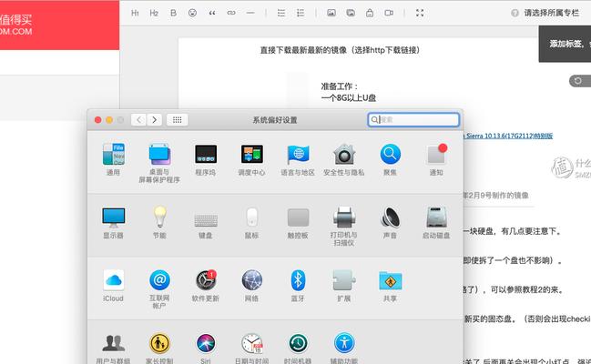Click the refresh toggle on editor right edge
Viewport: 591px width, 364px height.
(x=580, y=81)
